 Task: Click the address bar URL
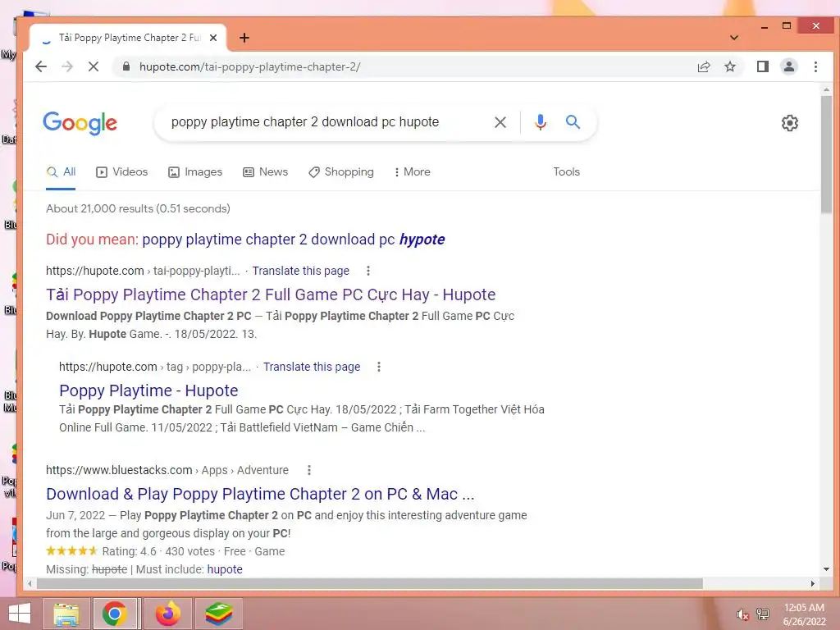[249, 66]
